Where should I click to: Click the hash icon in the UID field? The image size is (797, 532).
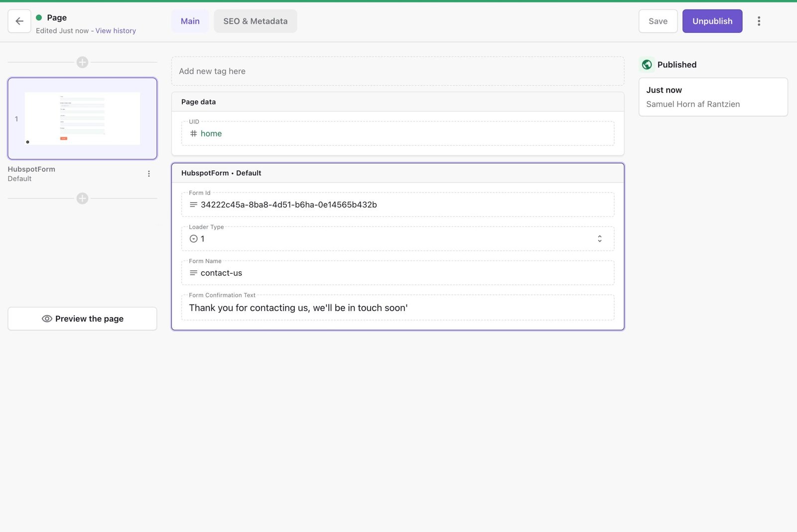pos(193,133)
